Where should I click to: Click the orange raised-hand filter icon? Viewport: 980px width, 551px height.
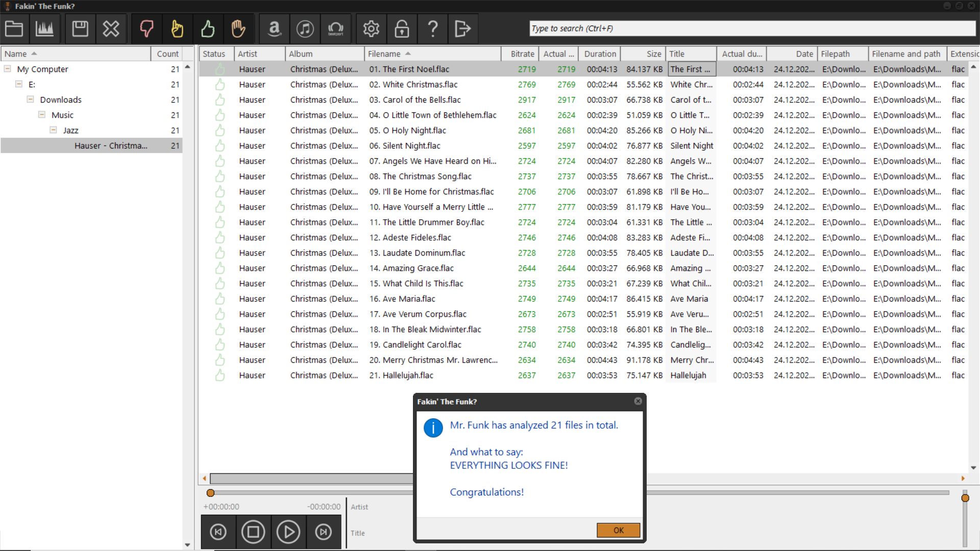tap(238, 29)
